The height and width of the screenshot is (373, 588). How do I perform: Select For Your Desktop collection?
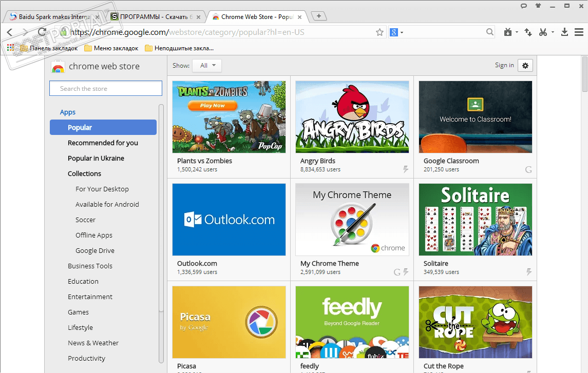pyautogui.click(x=102, y=189)
